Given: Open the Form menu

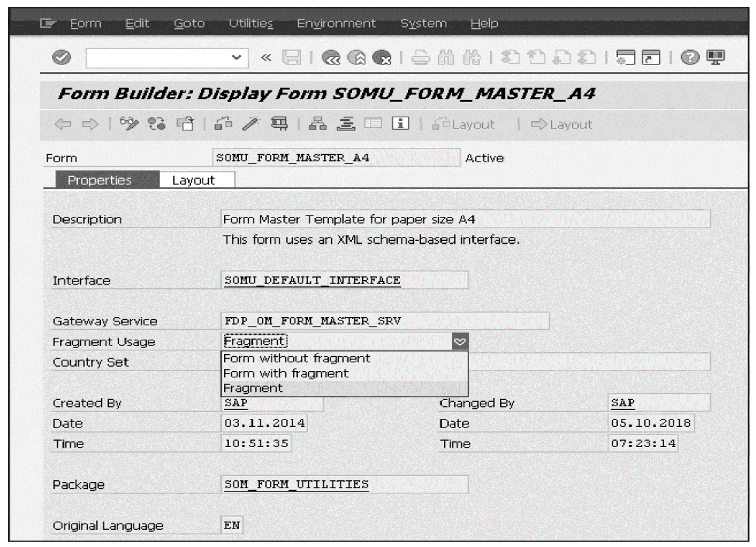Looking at the screenshot, I should 85,23.
